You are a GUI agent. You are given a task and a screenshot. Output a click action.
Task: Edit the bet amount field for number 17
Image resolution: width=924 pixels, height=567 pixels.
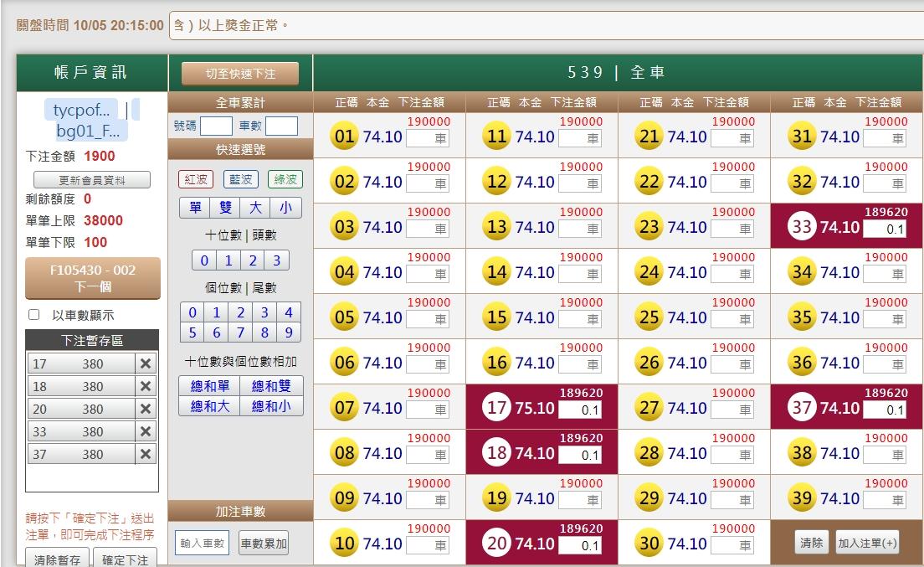(x=580, y=410)
